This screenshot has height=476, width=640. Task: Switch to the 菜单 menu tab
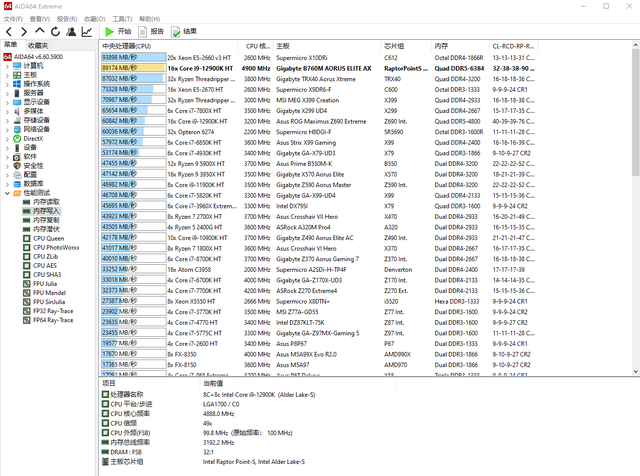tap(11, 44)
